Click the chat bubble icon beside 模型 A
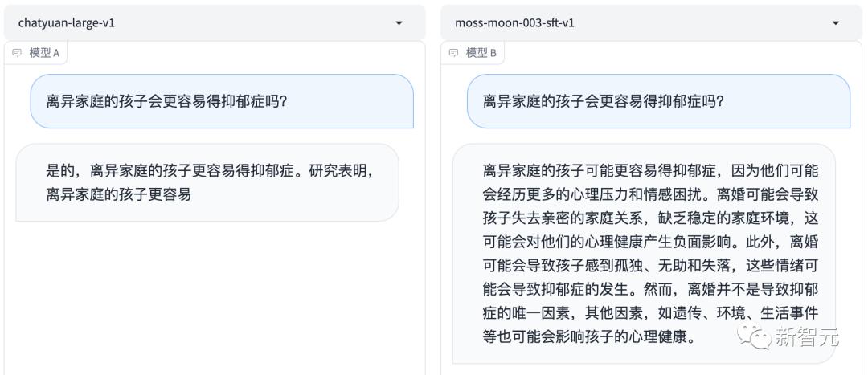 (x=18, y=53)
